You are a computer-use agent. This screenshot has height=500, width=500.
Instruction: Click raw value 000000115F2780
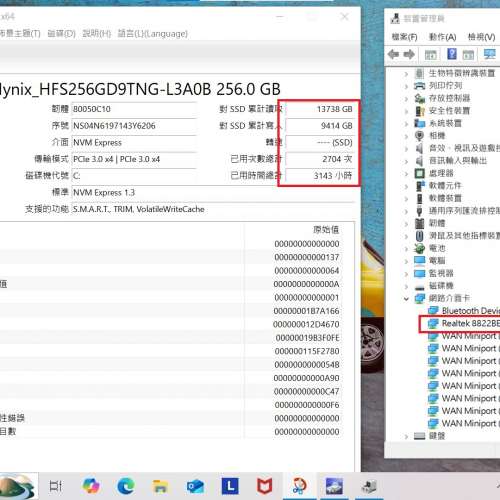point(307,351)
